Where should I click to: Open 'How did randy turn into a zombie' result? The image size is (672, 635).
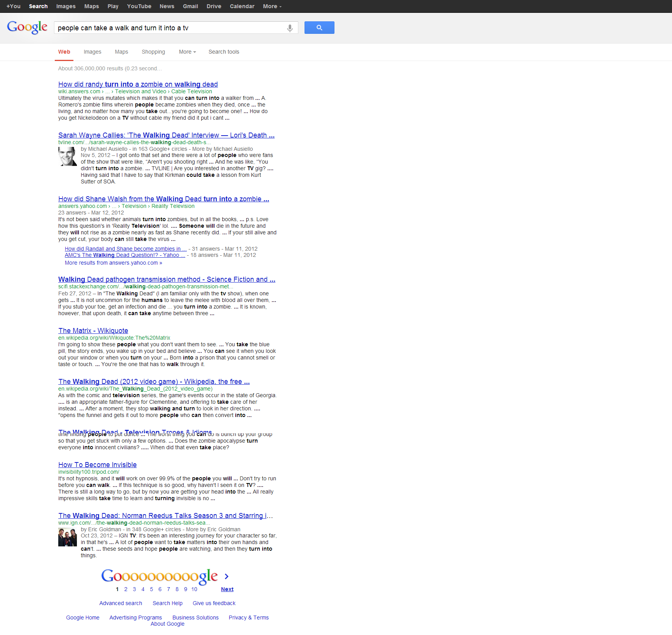(x=138, y=84)
